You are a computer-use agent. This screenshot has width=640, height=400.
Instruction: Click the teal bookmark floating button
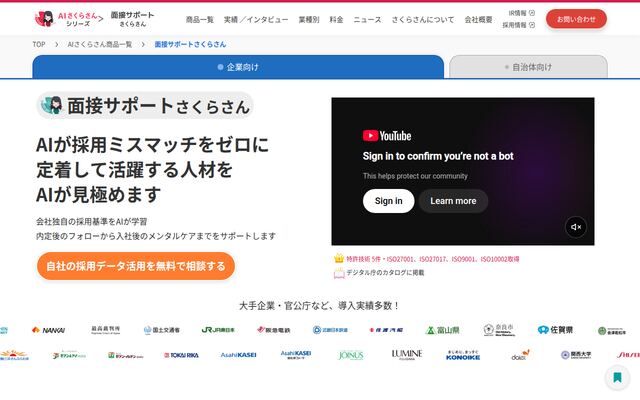[x=617, y=378]
